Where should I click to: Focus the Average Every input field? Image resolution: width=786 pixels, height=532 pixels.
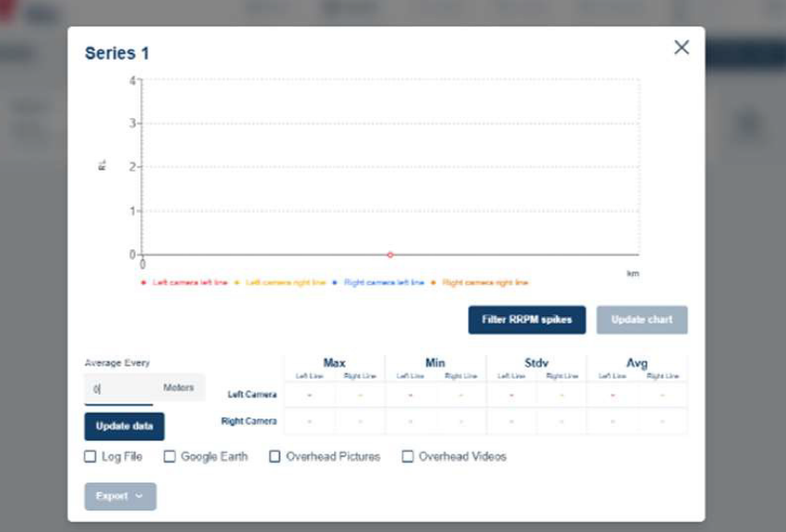(120, 389)
